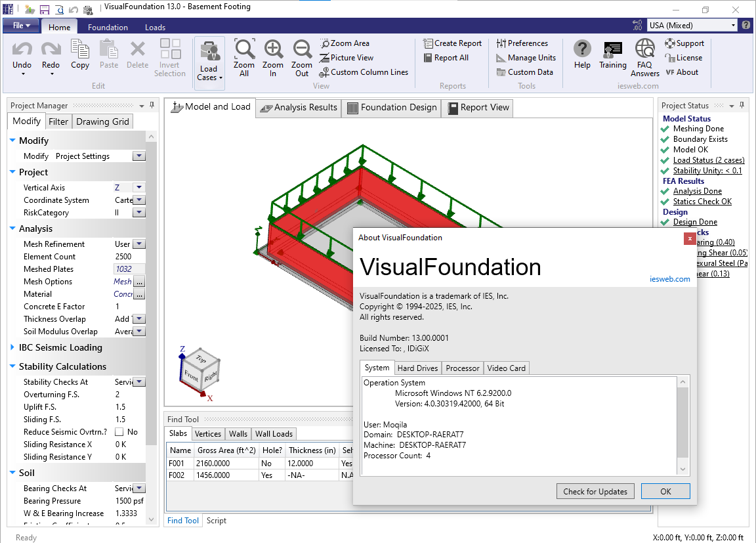Click the Invert Selection icon

pyautogui.click(x=170, y=49)
